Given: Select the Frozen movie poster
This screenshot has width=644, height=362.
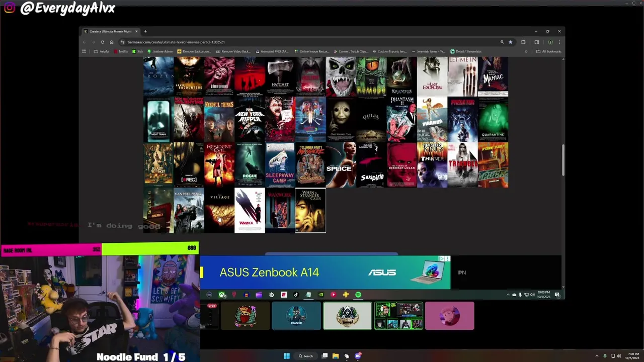Looking at the screenshot, I should [158, 76].
